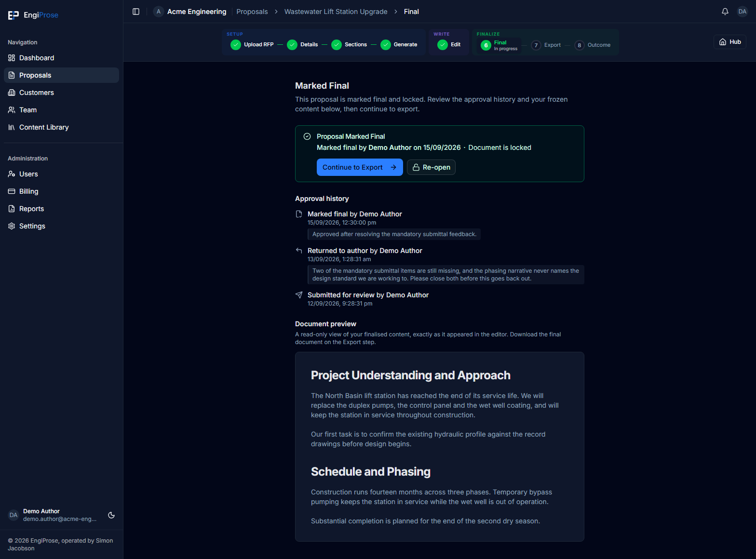The image size is (756, 559).
Task: Click the 'Final' breadcrumb text
Action: 411,12
